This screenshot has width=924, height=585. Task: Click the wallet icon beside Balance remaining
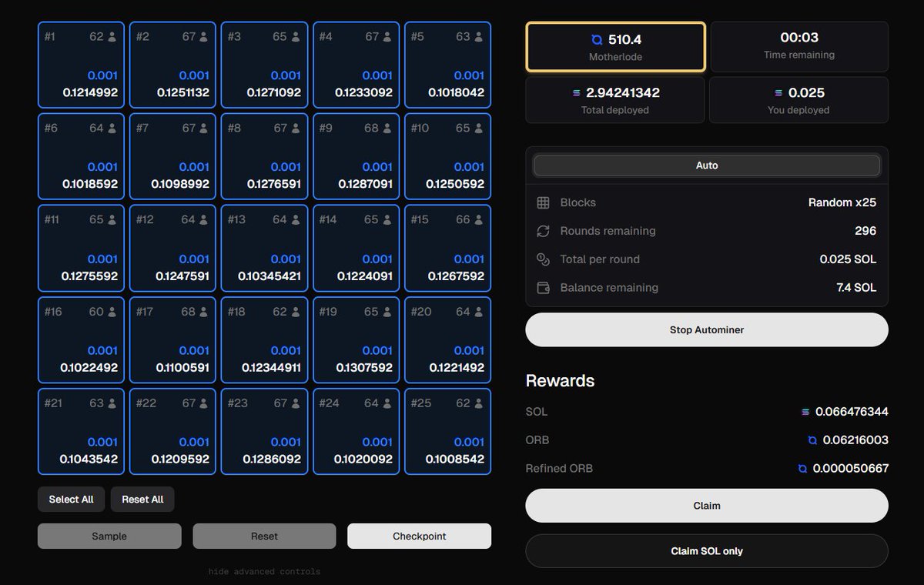point(543,288)
